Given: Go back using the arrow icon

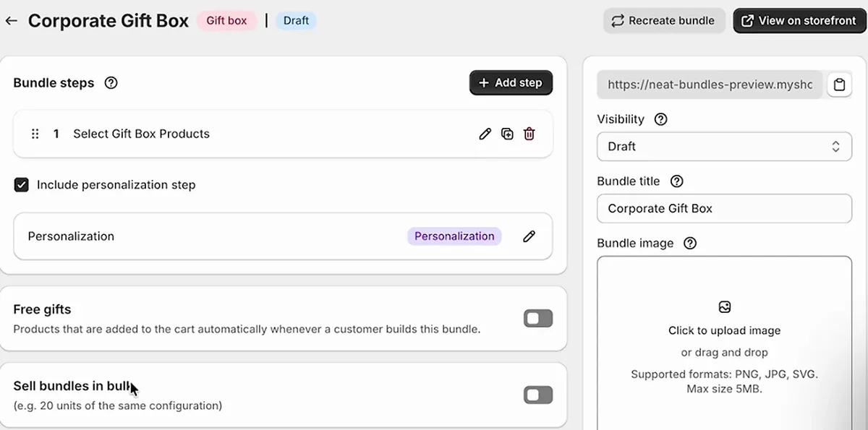Looking at the screenshot, I should (11, 20).
